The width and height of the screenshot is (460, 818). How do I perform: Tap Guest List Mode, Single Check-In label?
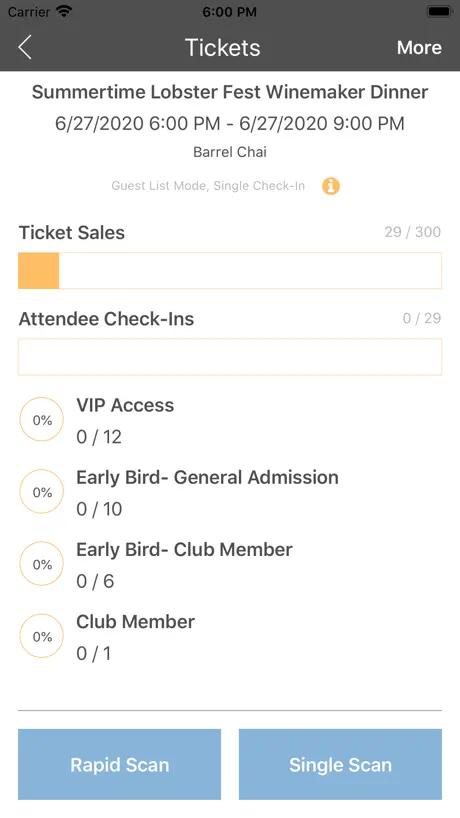click(x=208, y=186)
